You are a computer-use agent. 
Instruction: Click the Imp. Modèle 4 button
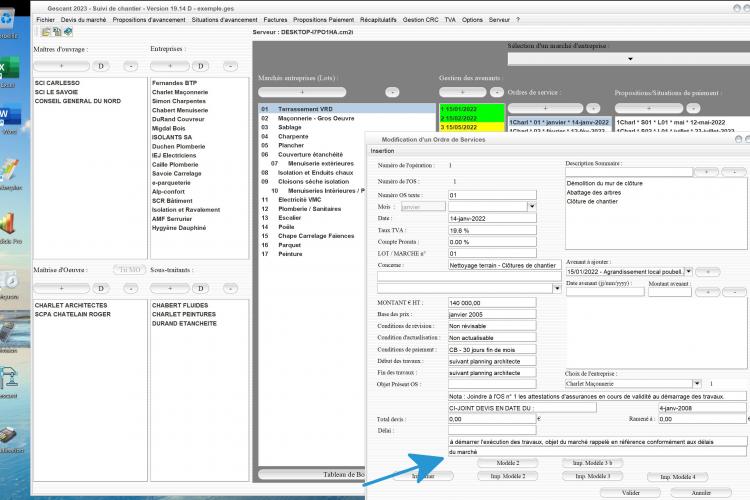[677, 477]
